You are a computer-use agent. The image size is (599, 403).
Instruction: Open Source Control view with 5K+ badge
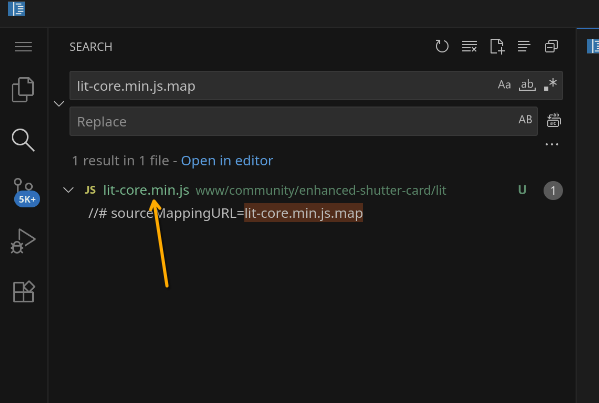24,192
